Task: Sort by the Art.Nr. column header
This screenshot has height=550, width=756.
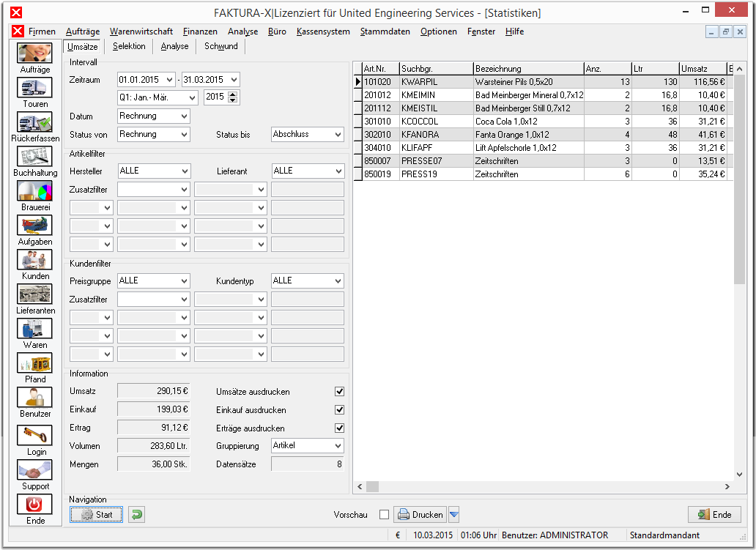Action: 381,68
